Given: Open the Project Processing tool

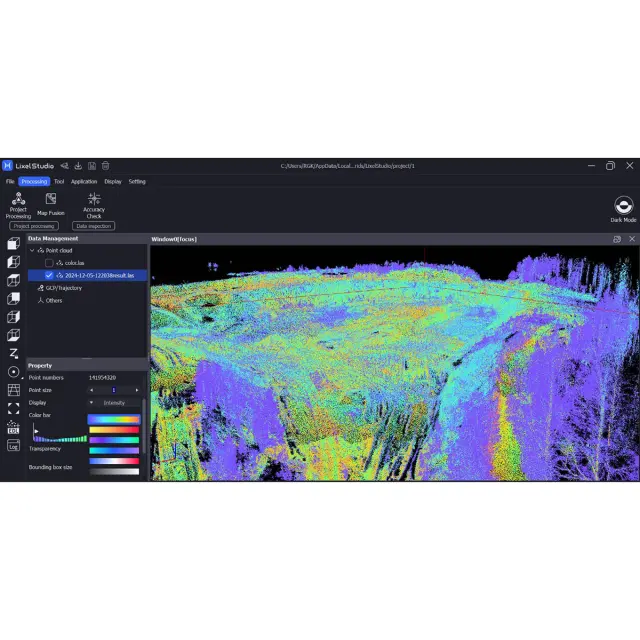Looking at the screenshot, I should (18, 203).
